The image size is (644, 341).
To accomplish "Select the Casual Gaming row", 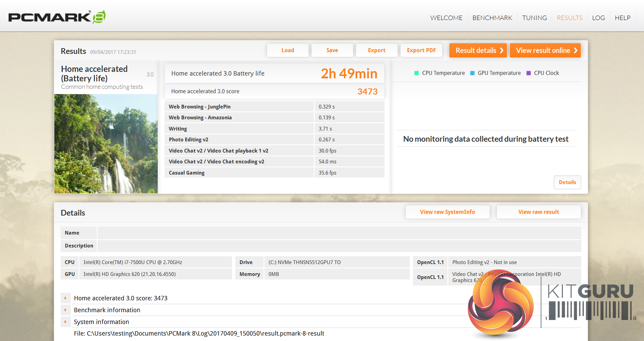I will tap(274, 173).
